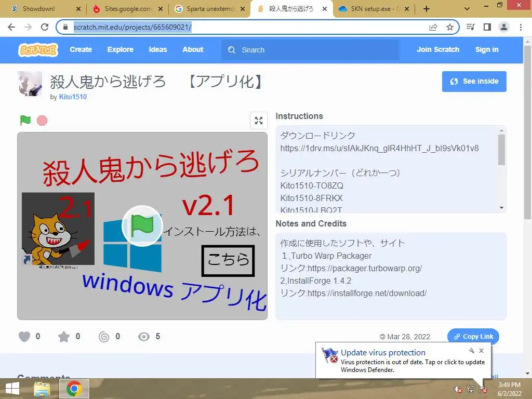Dismiss virus protection notification
This screenshot has height=399, width=532.
pos(481,351)
